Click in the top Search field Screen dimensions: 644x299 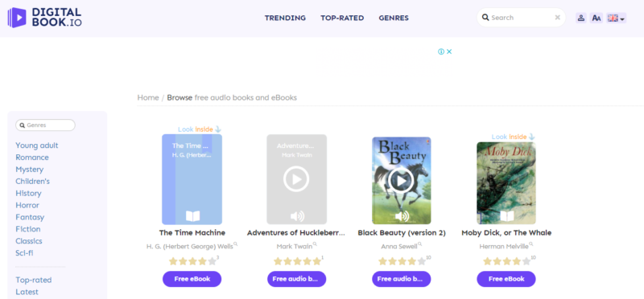point(521,18)
